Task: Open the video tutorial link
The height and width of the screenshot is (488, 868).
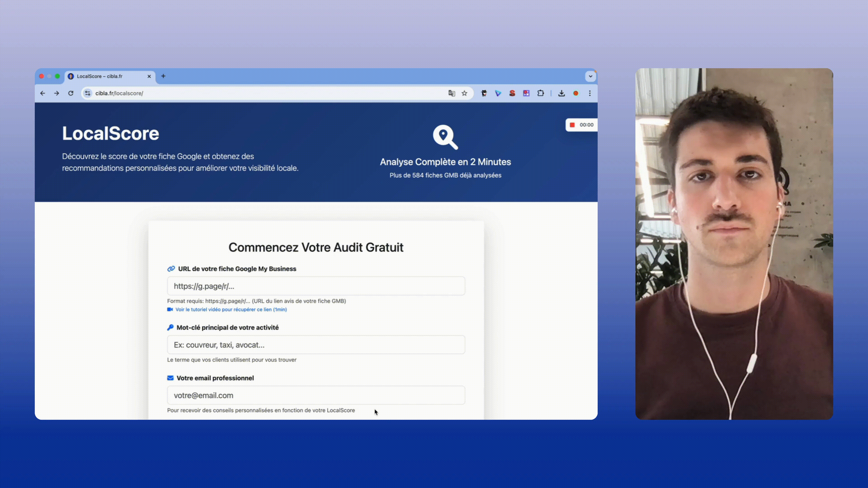Action: click(x=231, y=310)
